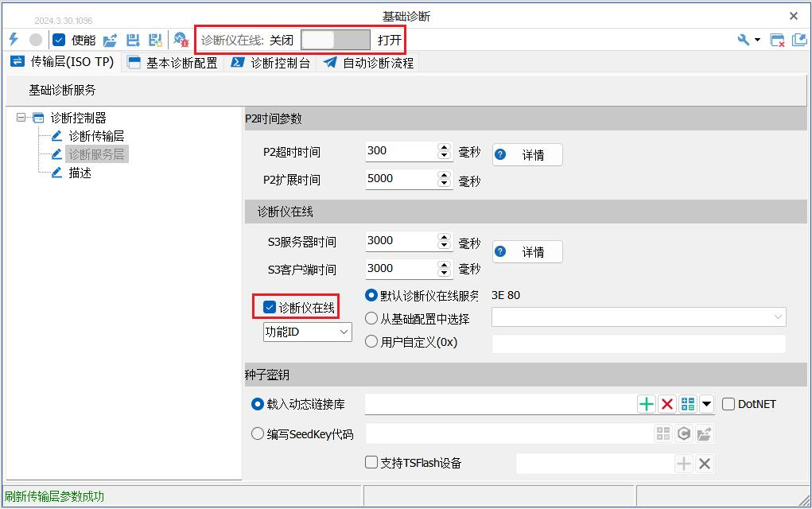Select 载入动态链接库 radio button
The image size is (812, 509).
click(x=258, y=404)
